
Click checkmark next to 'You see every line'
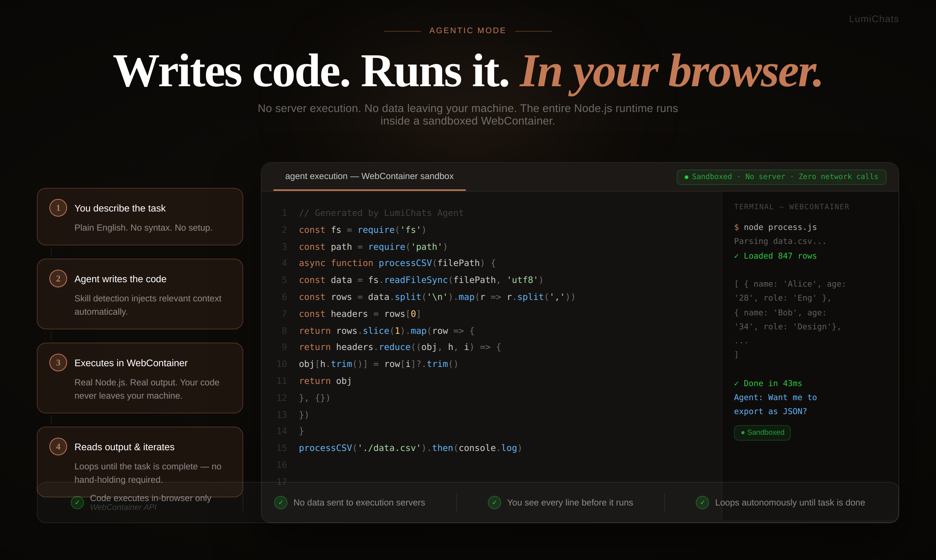click(495, 503)
